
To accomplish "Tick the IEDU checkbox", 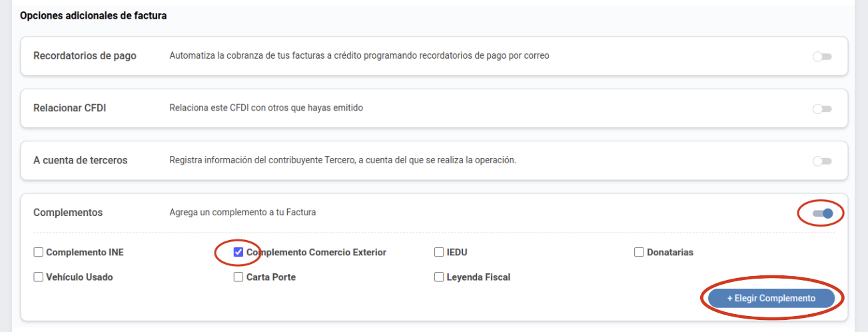I will [x=439, y=252].
